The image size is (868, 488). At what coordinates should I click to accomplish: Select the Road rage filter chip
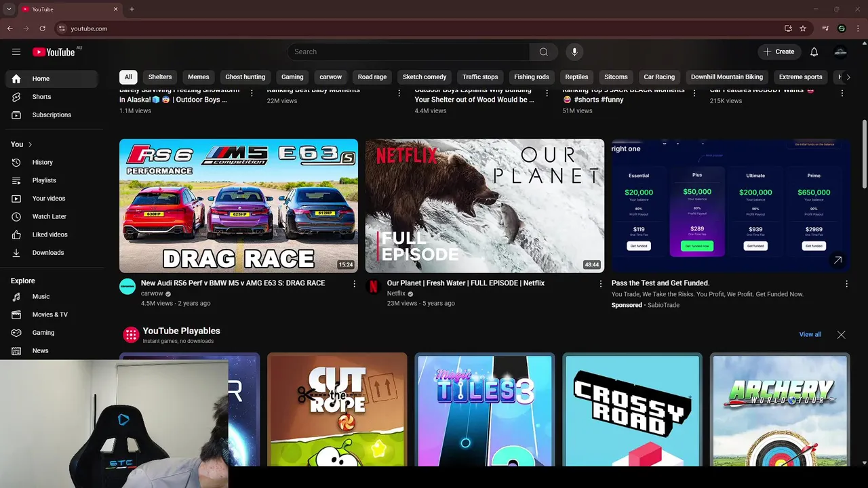(372, 77)
